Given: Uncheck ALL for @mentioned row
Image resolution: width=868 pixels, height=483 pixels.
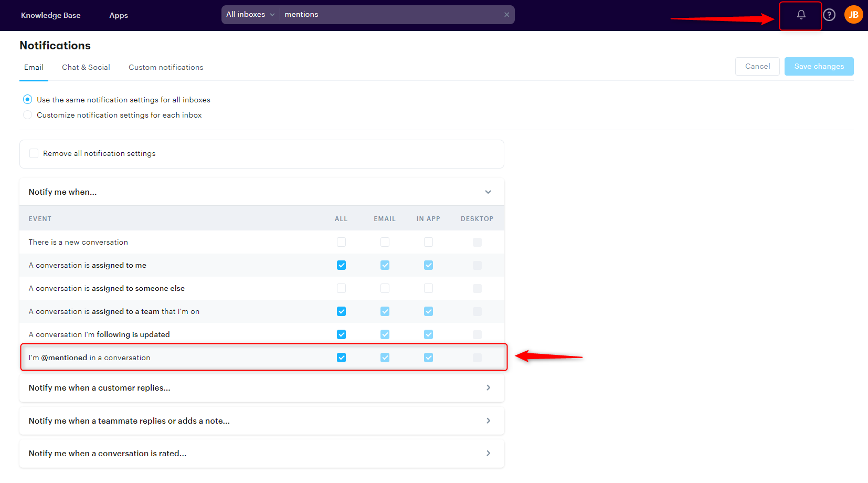Looking at the screenshot, I should [x=341, y=358].
